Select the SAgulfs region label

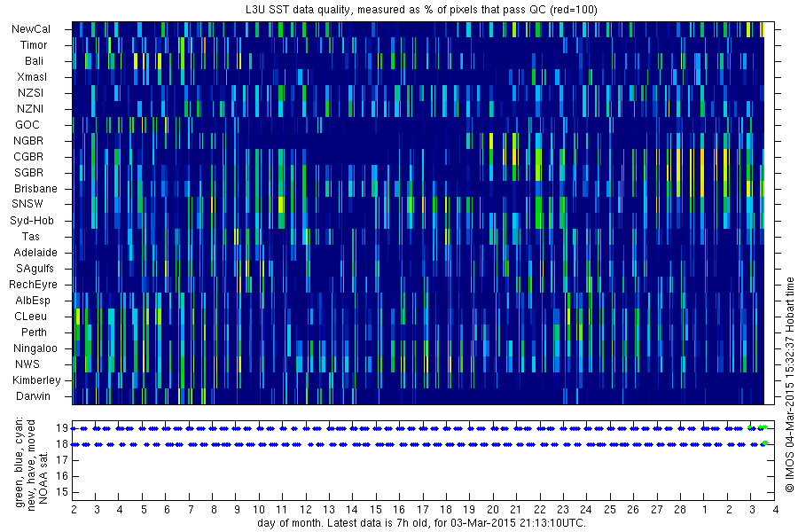coord(35,269)
